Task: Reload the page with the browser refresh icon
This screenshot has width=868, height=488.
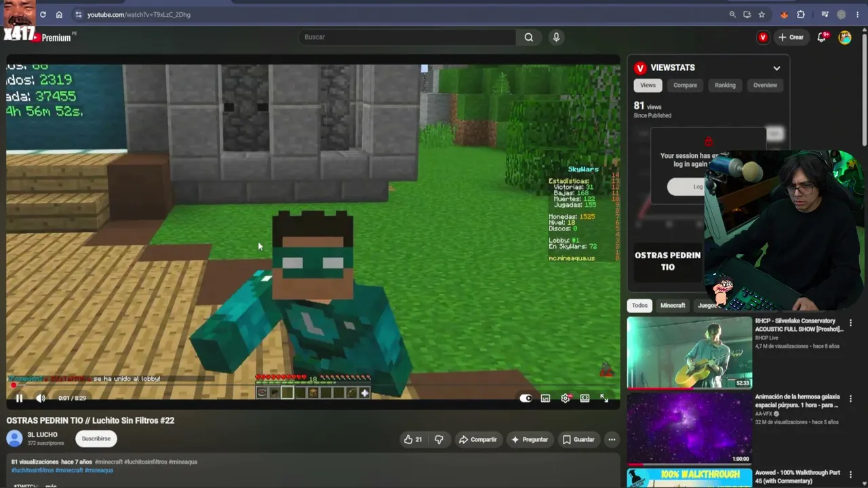Action: (x=43, y=14)
